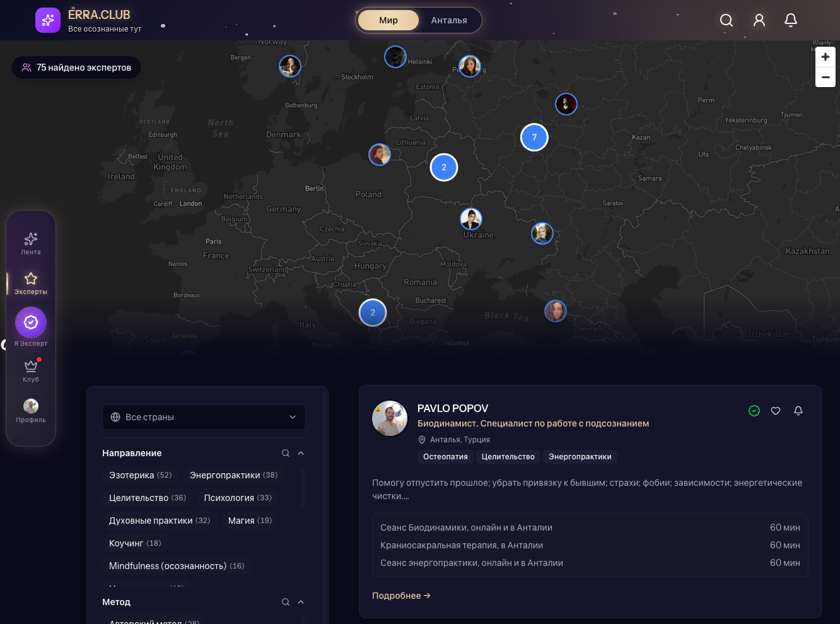Open search via the header magnifier icon

(x=726, y=20)
